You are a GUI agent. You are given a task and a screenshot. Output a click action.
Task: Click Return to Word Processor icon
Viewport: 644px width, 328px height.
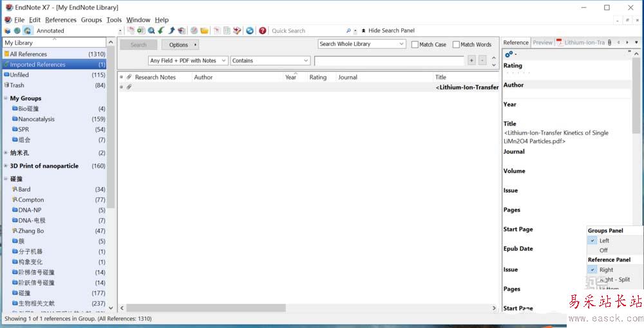tap(237, 30)
